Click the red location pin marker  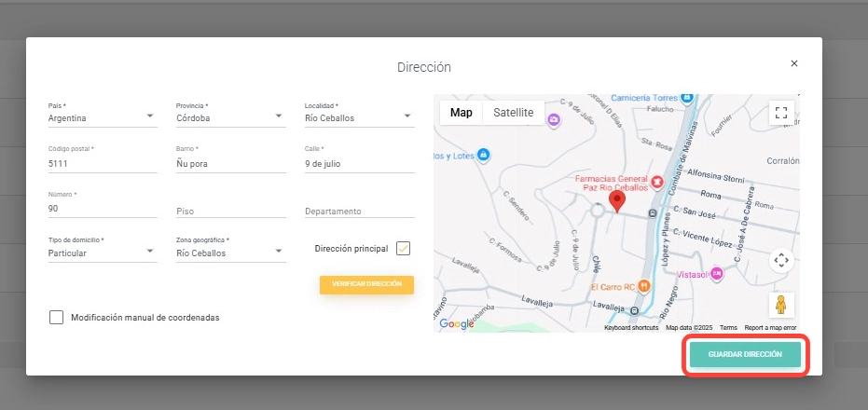[x=616, y=200]
